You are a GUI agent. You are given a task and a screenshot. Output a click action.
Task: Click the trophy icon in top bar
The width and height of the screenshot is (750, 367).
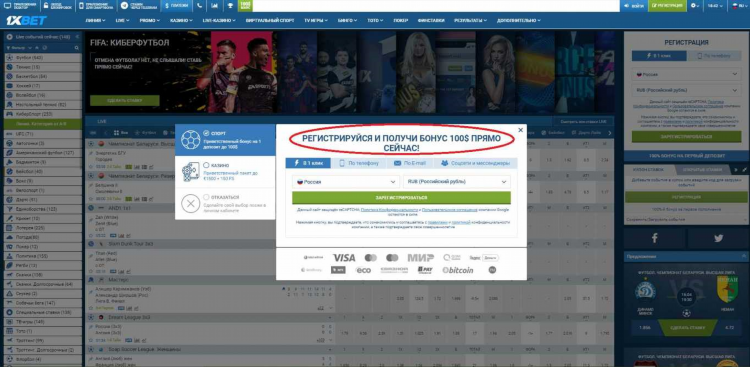[230, 6]
